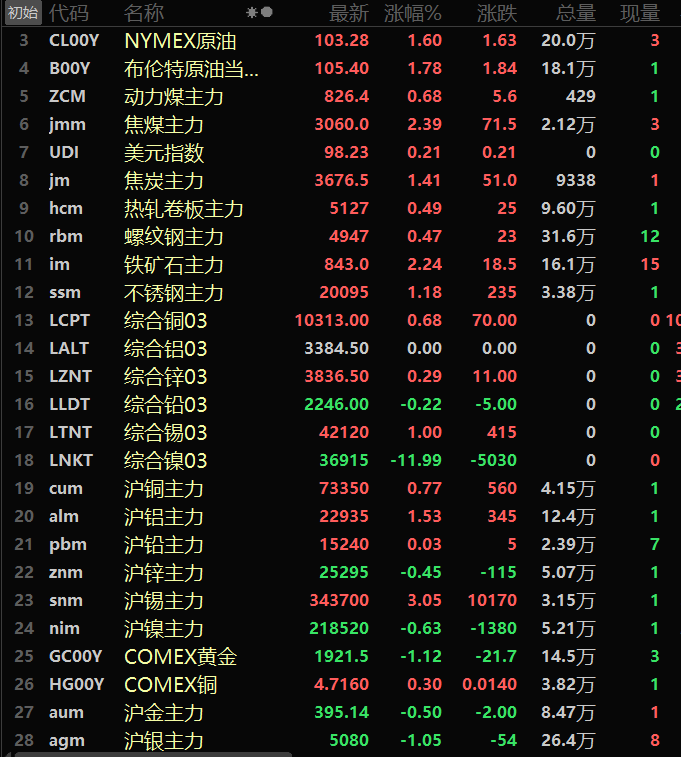The image size is (681, 757).
Task: Click code LNKT for 综合镍03
Action: click(x=68, y=460)
